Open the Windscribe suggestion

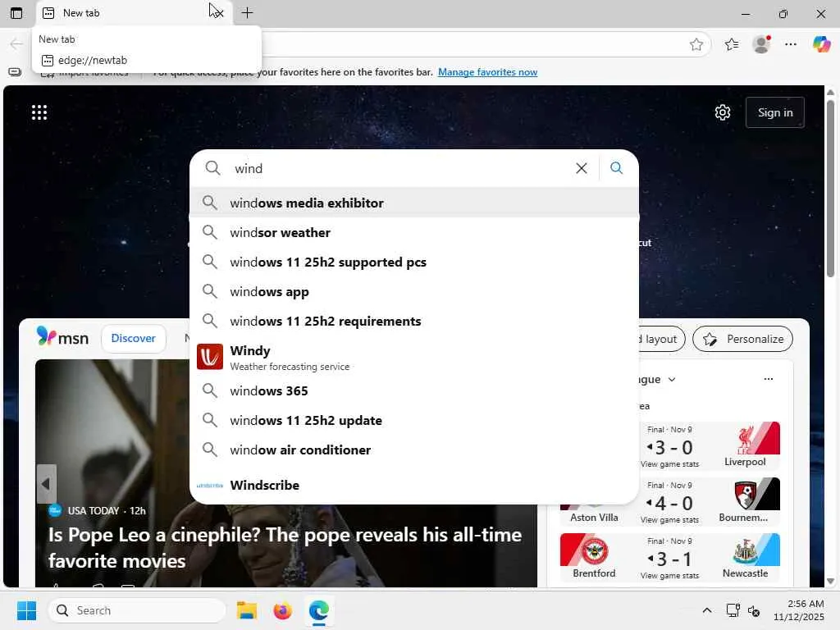(414, 486)
